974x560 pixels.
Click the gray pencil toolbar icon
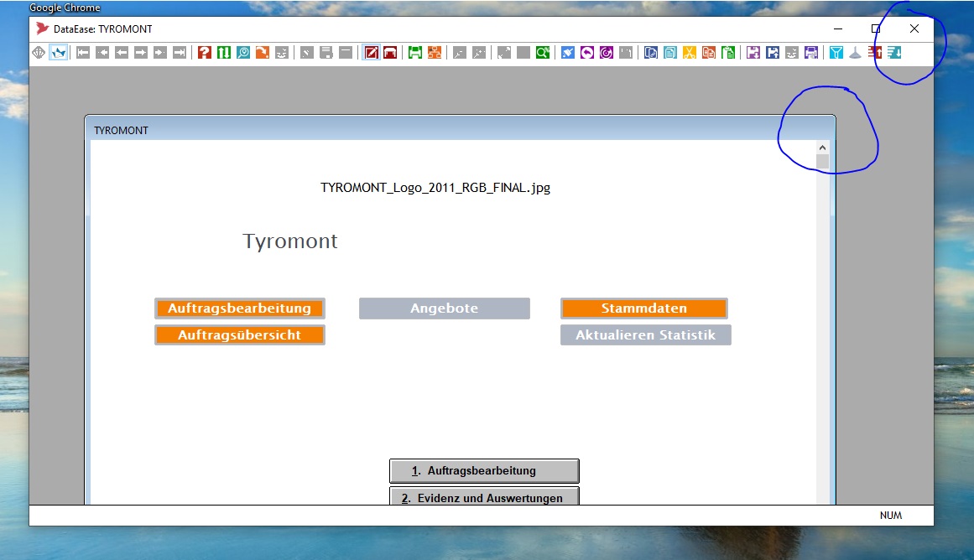tap(307, 53)
